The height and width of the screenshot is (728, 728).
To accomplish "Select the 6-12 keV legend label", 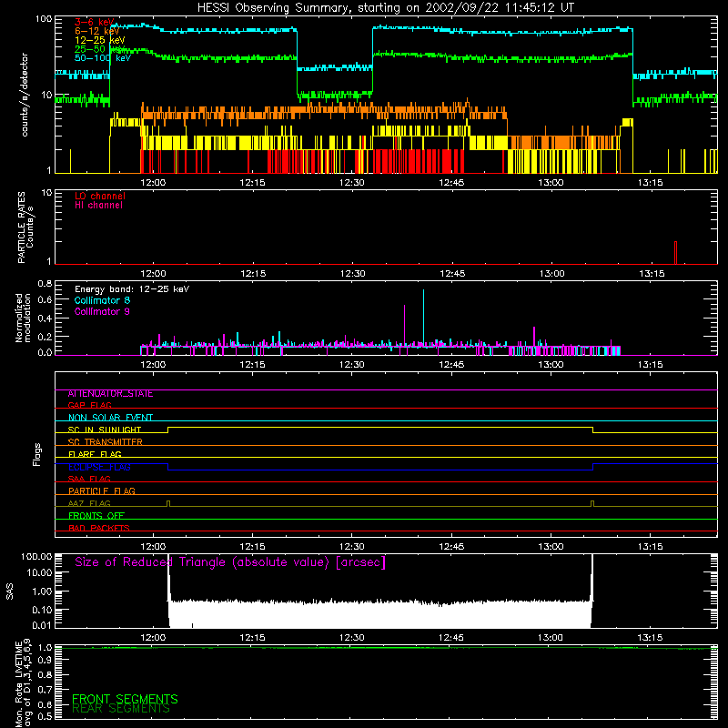I will 96,31.
